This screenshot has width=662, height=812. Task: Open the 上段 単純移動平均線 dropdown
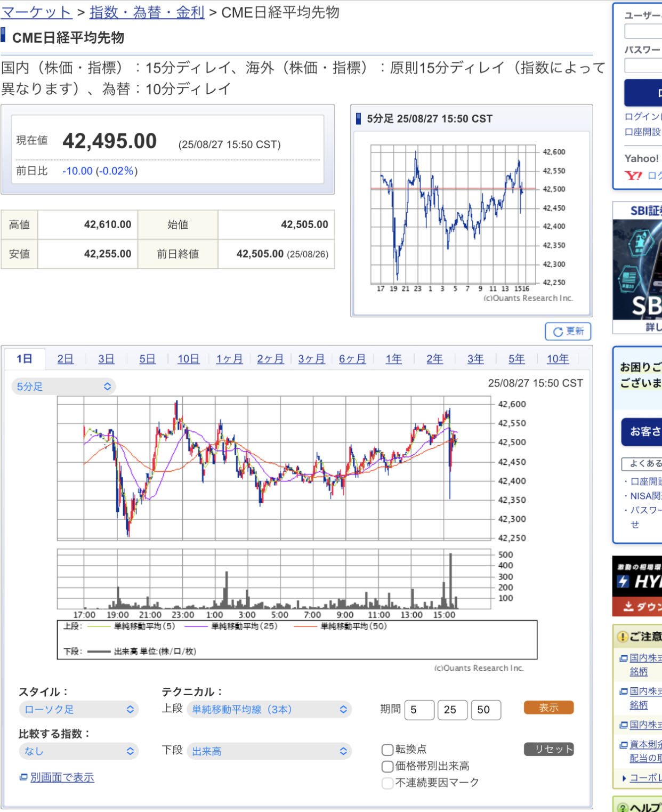tap(269, 710)
